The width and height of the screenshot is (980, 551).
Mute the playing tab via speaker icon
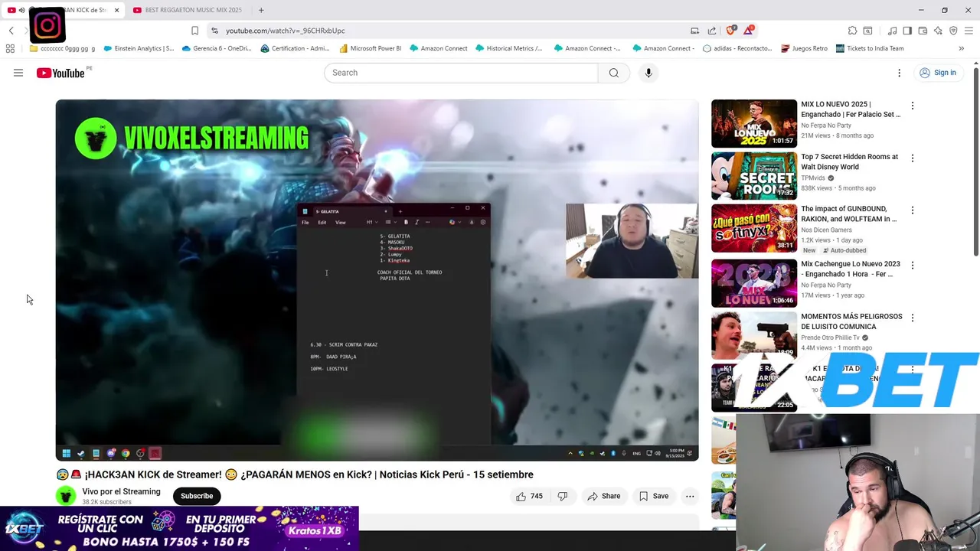tap(21, 10)
